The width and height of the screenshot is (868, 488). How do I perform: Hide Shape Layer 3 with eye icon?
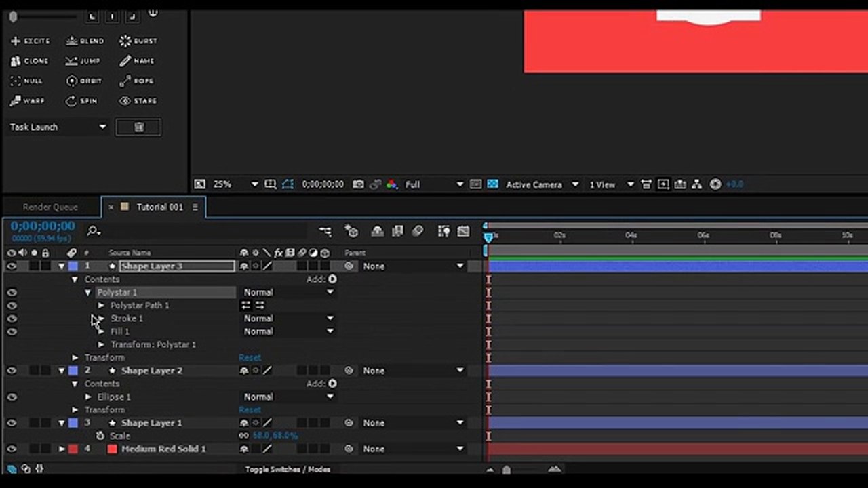pyautogui.click(x=11, y=266)
